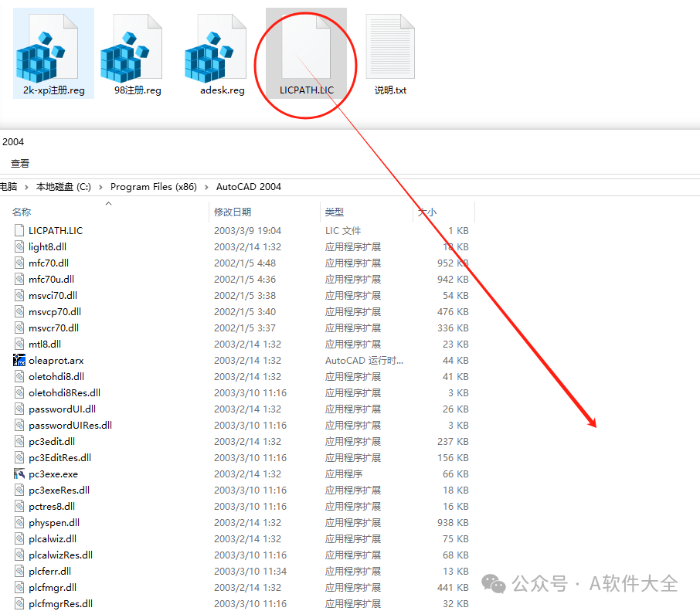Click 441 KB size of plcfmgr.dll

coord(453,587)
